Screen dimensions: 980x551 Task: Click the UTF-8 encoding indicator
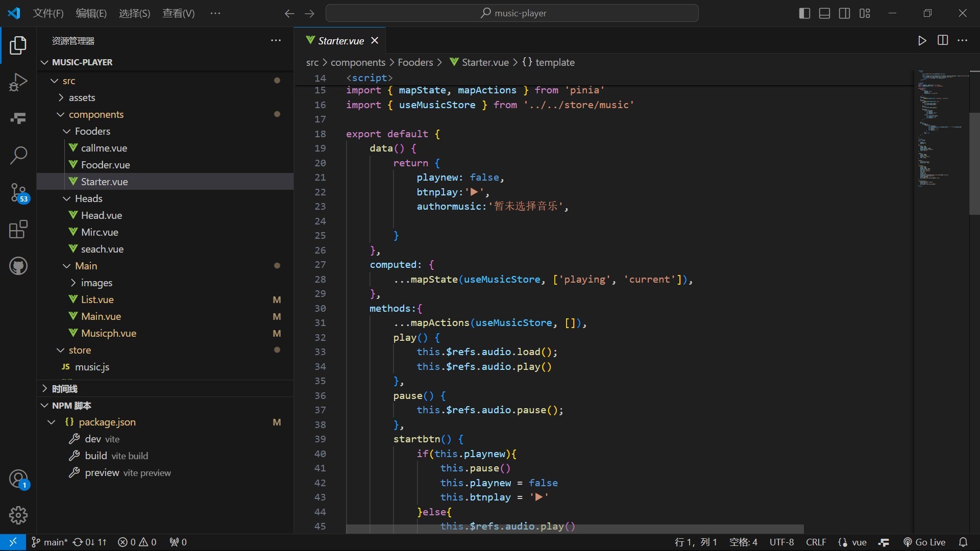[x=781, y=542]
